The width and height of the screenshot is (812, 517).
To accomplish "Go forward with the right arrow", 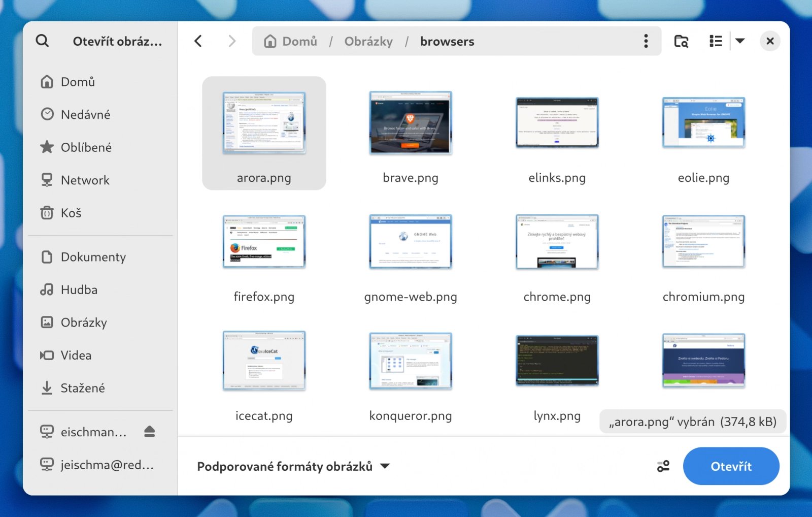I will coord(232,41).
